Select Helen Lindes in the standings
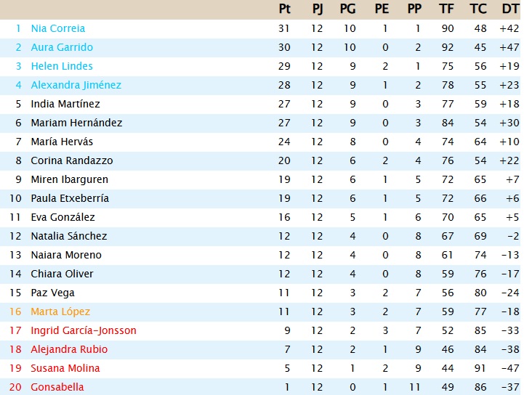The width and height of the screenshot is (532, 395). tap(62, 66)
